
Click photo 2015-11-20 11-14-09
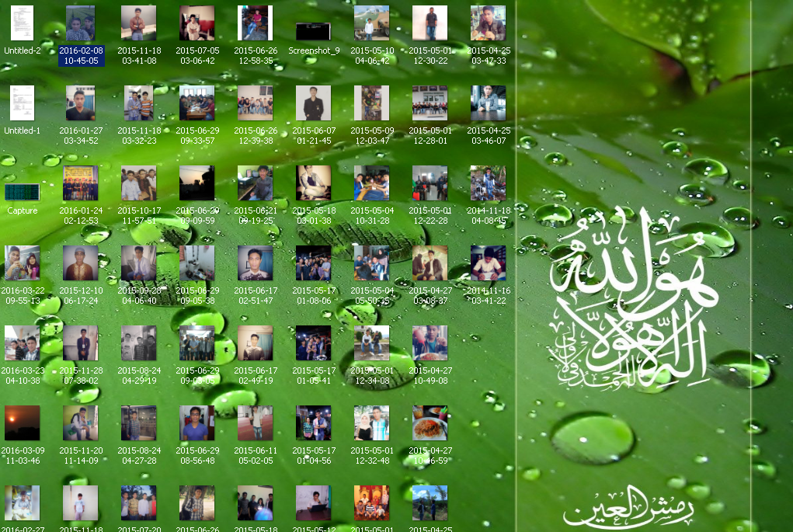(x=81, y=422)
